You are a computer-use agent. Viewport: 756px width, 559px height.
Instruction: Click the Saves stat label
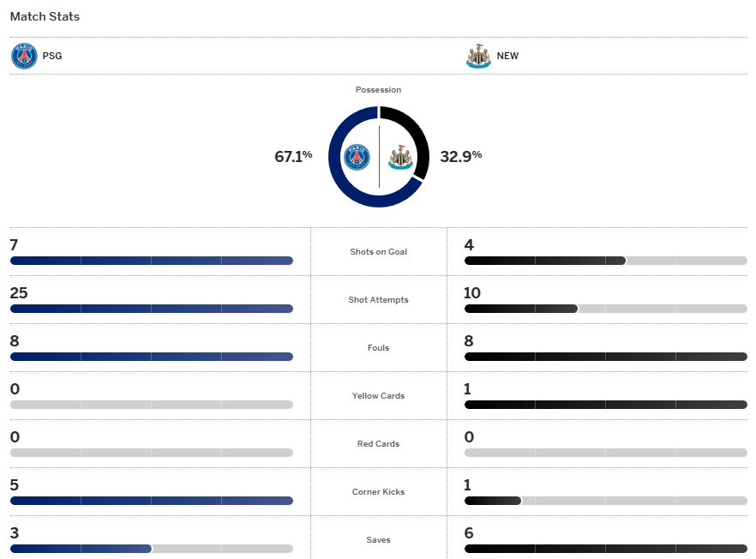(x=378, y=540)
